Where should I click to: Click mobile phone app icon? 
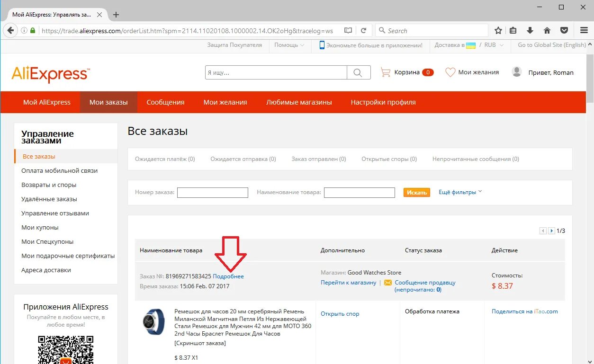tap(322, 45)
